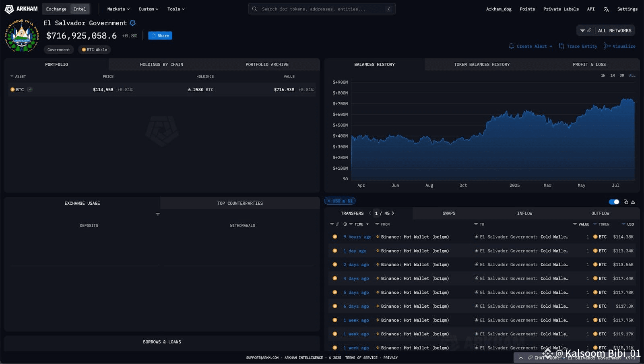Open the All Networks selector
The height and width of the screenshot is (364, 644).
pos(615,31)
